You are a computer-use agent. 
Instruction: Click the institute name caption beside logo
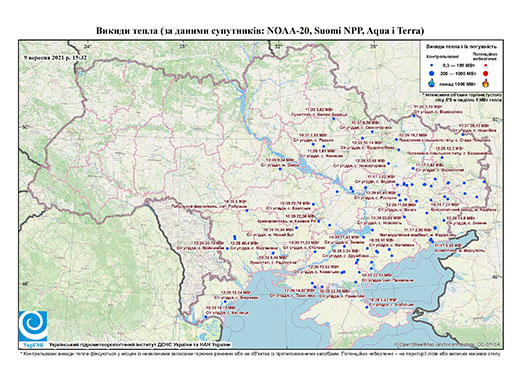(x=139, y=345)
